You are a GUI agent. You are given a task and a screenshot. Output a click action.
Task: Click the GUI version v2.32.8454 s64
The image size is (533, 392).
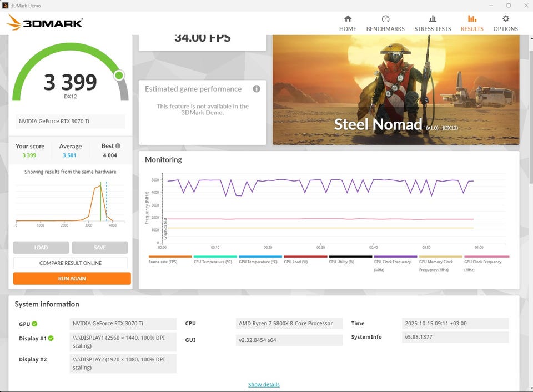(x=289, y=340)
